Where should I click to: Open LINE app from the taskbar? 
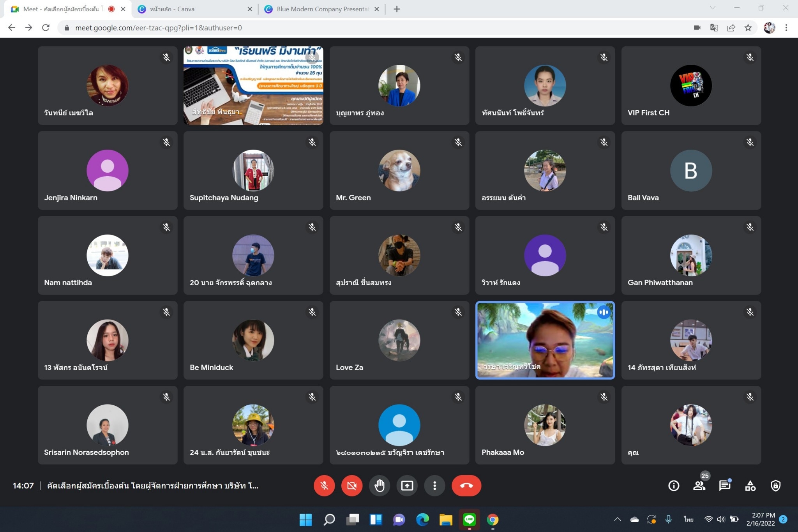pyautogui.click(x=469, y=520)
